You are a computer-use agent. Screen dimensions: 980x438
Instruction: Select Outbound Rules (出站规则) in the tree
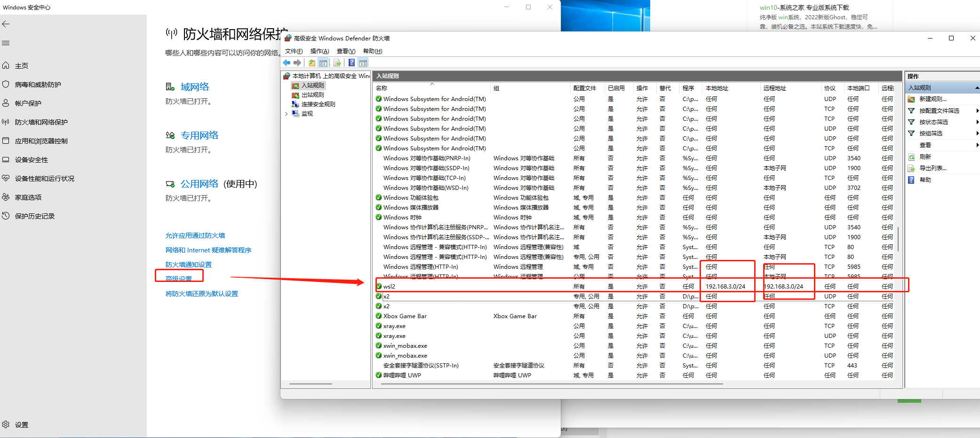(x=313, y=95)
